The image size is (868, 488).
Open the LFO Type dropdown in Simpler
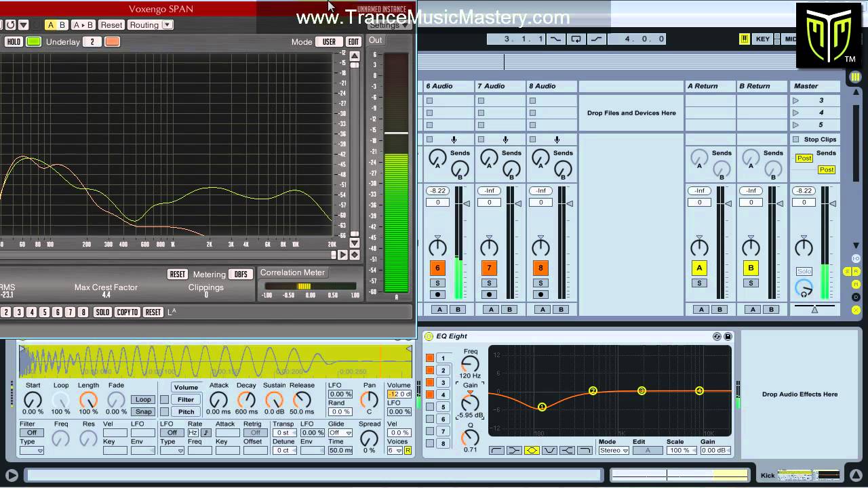pos(172,451)
